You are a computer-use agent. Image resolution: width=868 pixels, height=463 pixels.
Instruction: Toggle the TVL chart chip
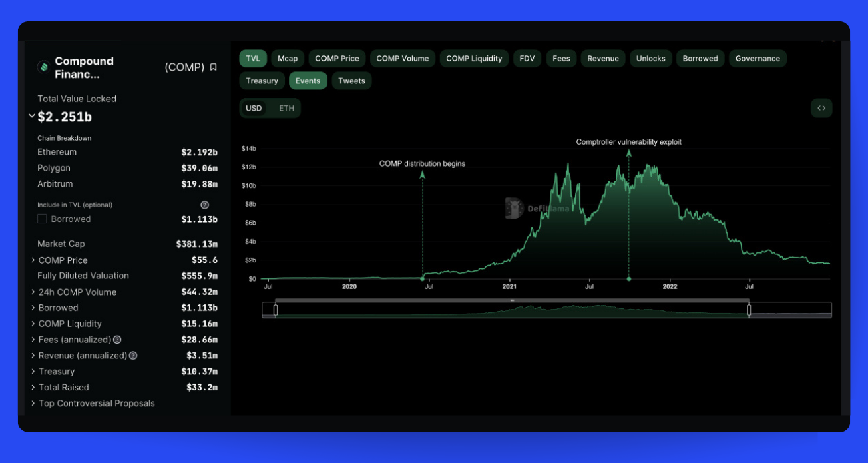[253, 59]
